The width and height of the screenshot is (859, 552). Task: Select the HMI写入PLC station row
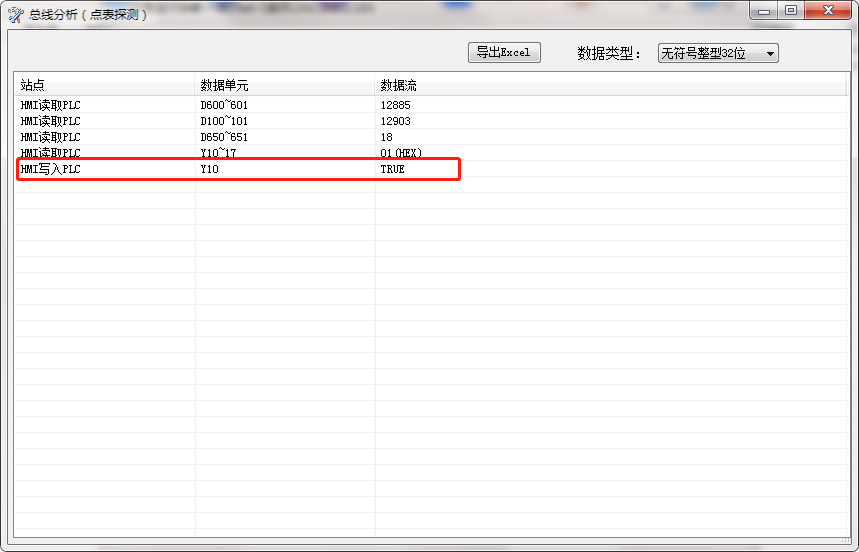50,170
